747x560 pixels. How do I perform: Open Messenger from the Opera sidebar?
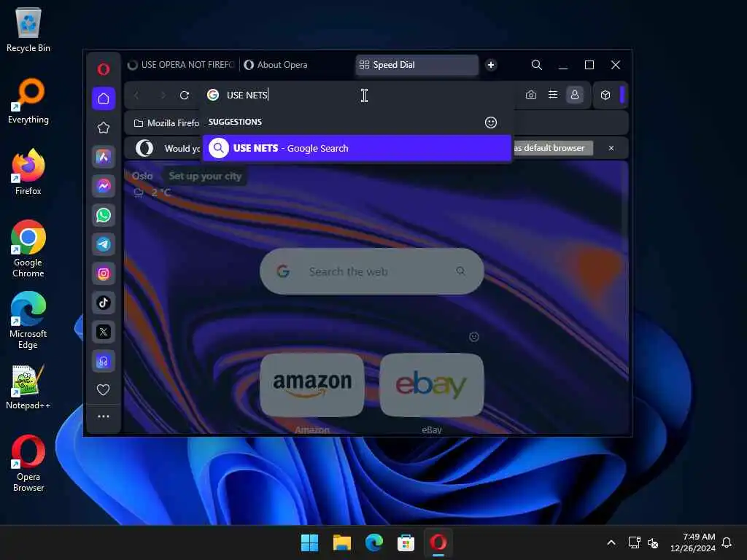tap(104, 186)
